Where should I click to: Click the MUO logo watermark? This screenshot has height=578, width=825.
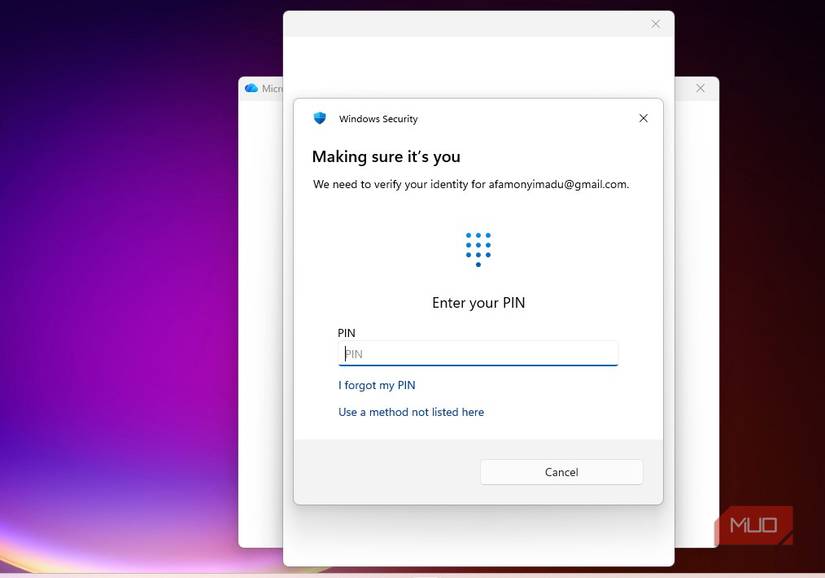753,525
